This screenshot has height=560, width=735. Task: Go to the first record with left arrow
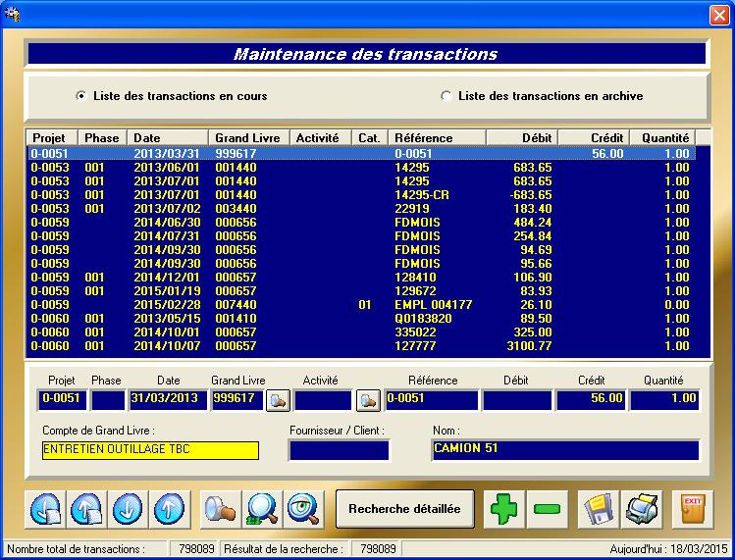[46, 510]
